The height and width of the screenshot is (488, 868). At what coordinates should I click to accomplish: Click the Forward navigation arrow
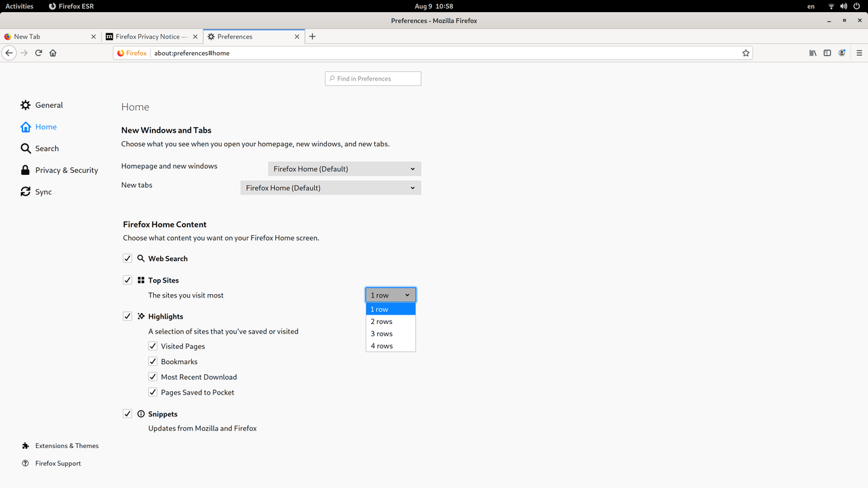pyautogui.click(x=24, y=53)
